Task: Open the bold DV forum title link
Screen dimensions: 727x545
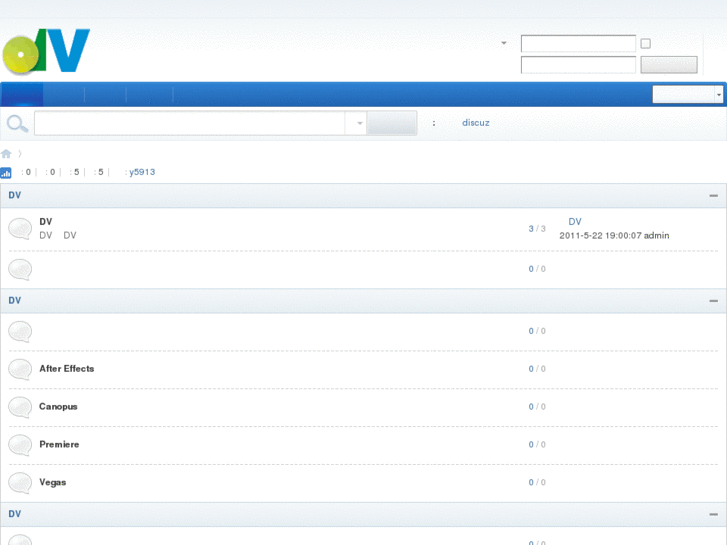Action: [x=45, y=222]
